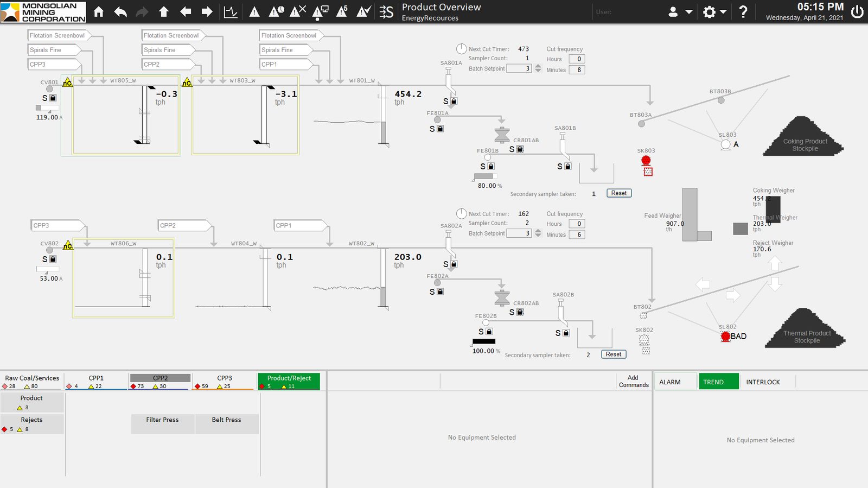Toggle the lock icon next to CR801AB
The width and height of the screenshot is (868, 488).
point(520,149)
